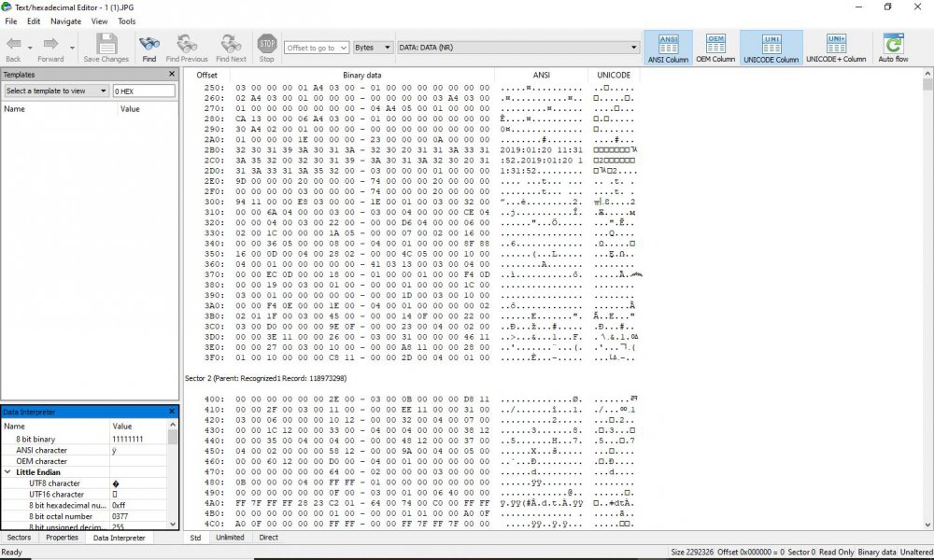This screenshot has height=560, width=934.
Task: Open the Select a template to view dropdown
Action: click(56, 91)
